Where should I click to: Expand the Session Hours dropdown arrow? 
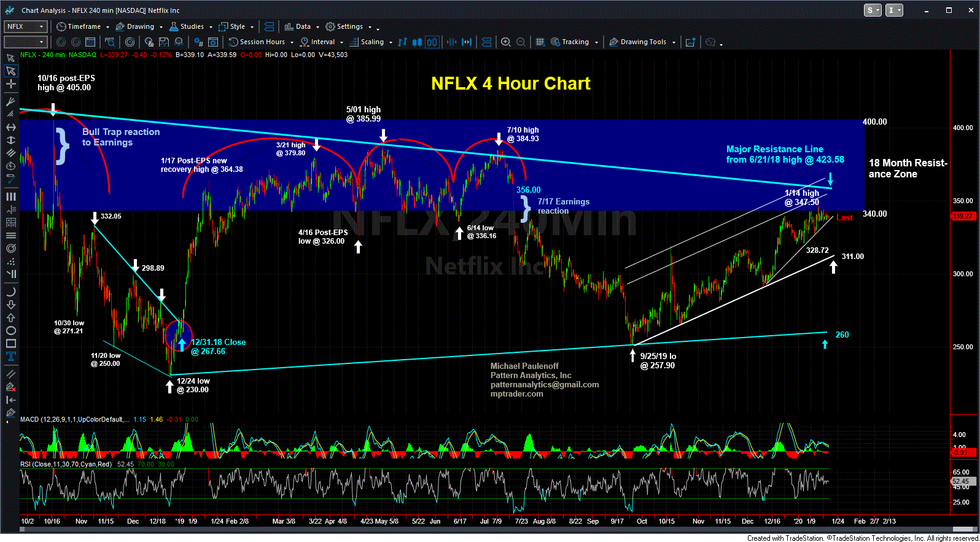[292, 42]
